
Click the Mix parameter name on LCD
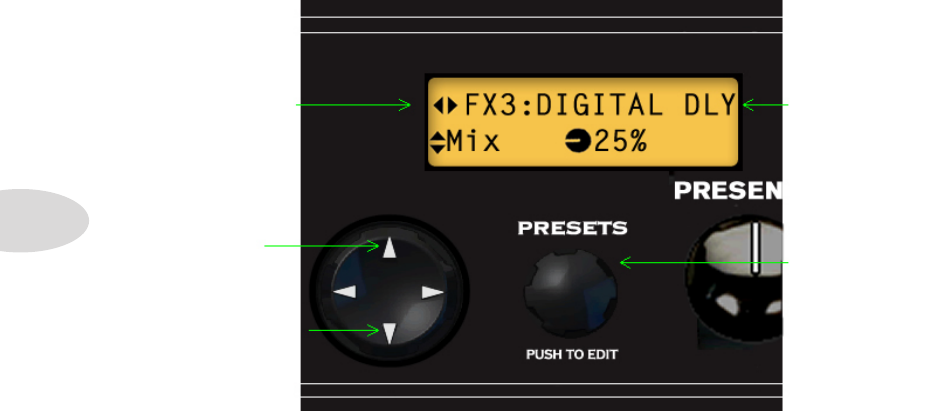473,142
